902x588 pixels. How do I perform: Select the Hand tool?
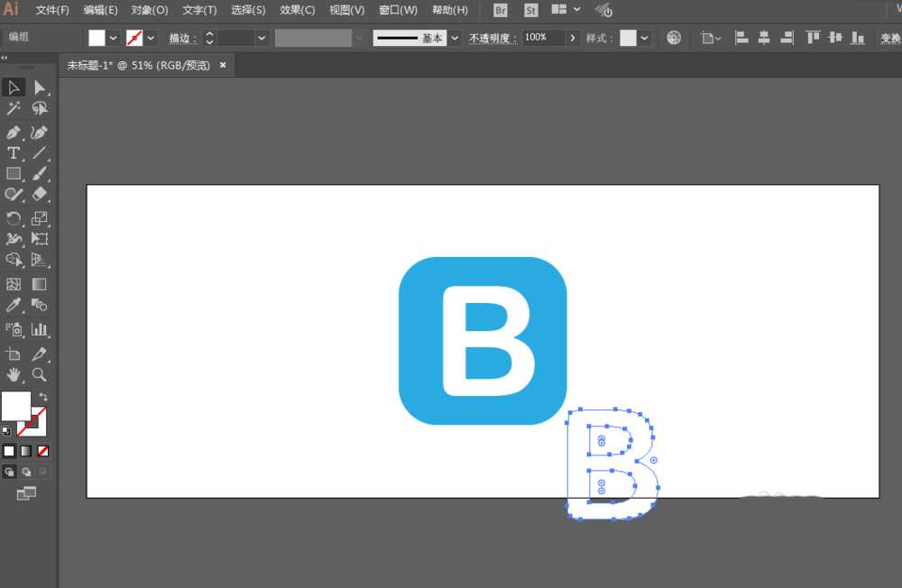14,375
